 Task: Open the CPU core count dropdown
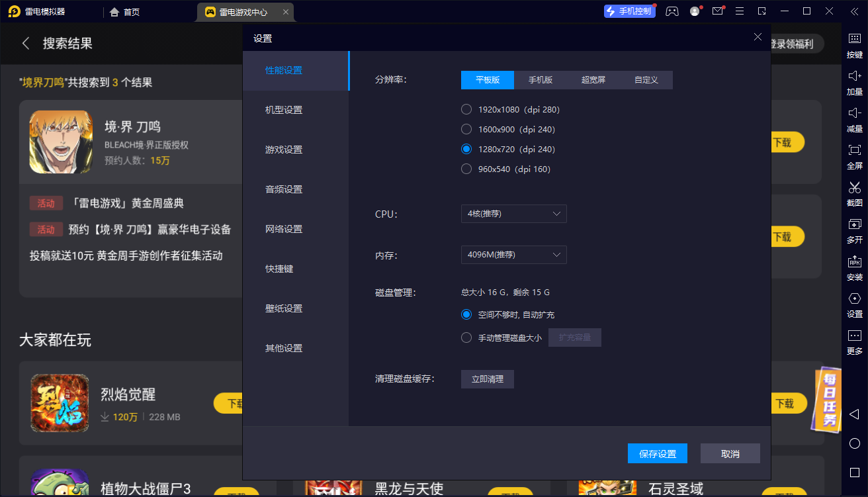pos(513,213)
